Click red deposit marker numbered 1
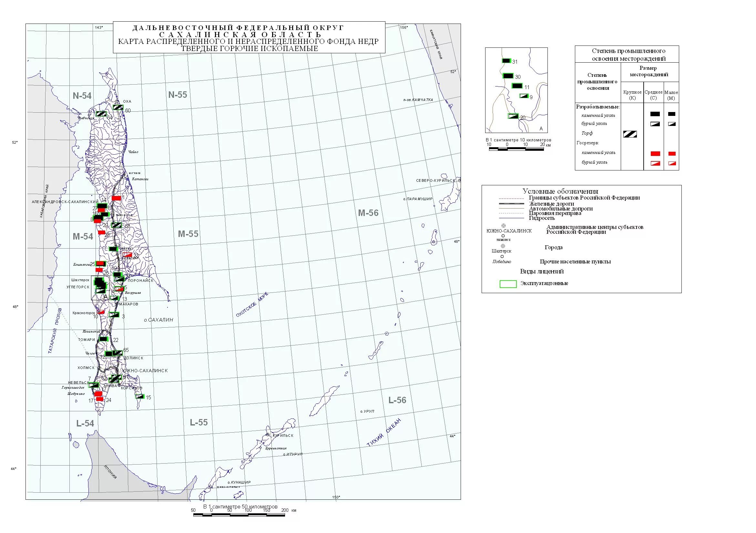The height and width of the screenshot is (533, 756). (116, 198)
